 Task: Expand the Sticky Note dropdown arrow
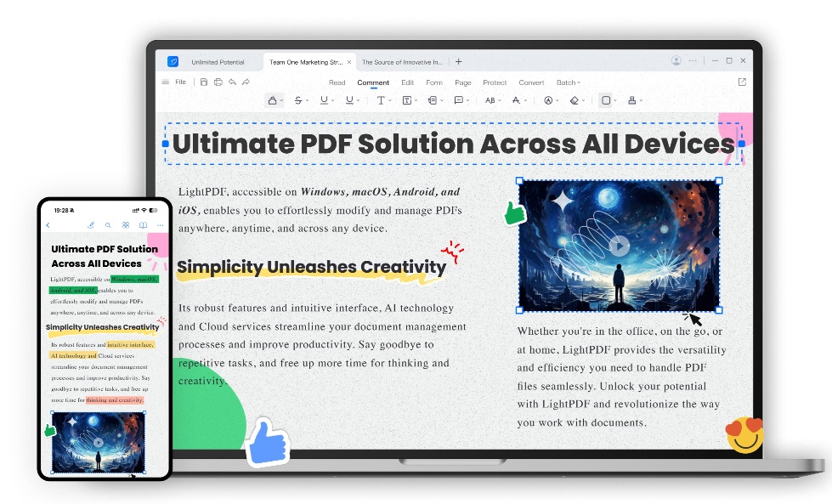point(467,101)
